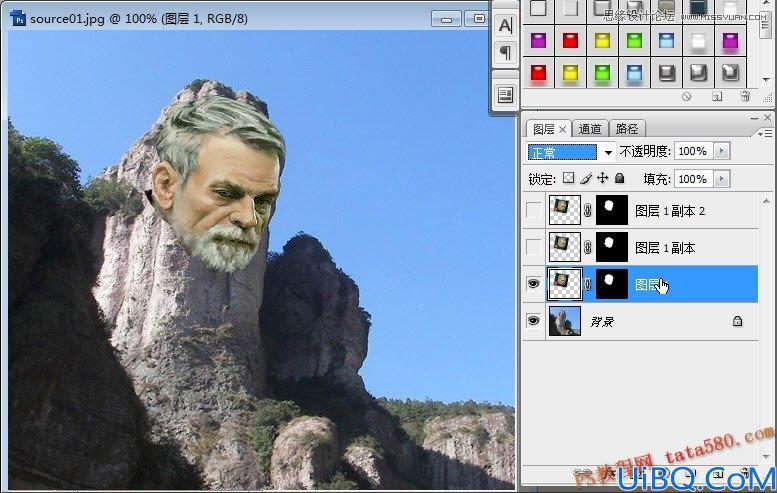This screenshot has width=777, height=493.
Task: Show the 图层 1 副本 2 layer
Action: click(534, 211)
